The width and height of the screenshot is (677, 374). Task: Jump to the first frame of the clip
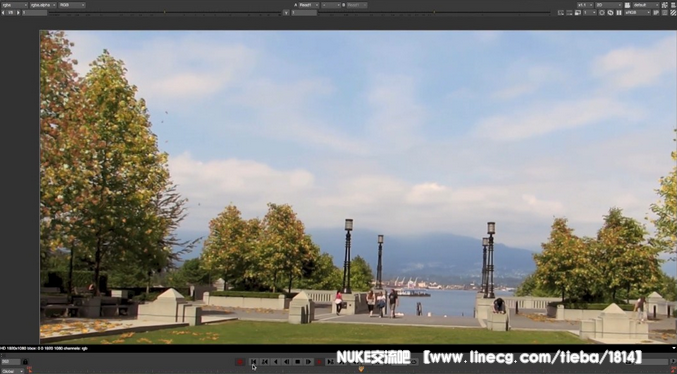pos(253,362)
